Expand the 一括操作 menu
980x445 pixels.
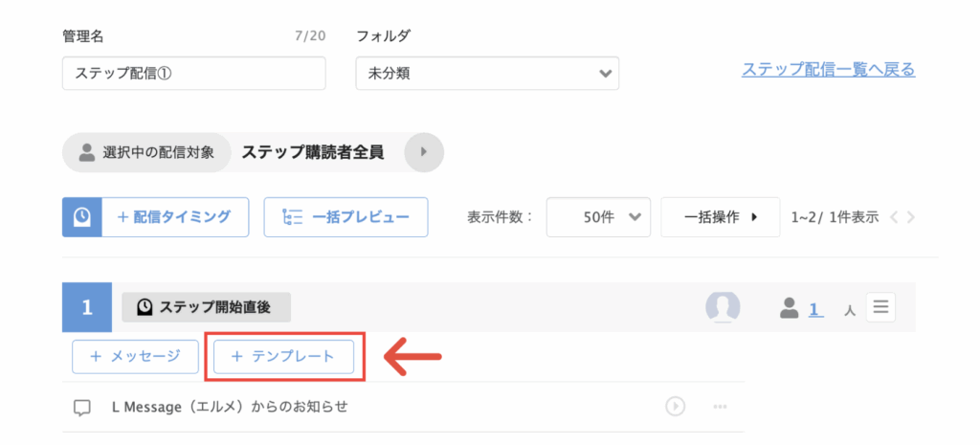[x=720, y=217]
